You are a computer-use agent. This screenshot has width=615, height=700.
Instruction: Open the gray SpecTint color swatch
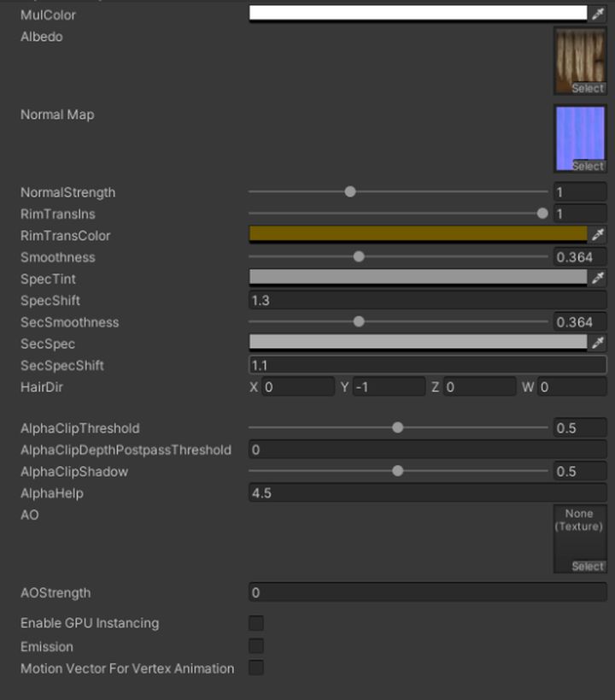[x=419, y=278]
